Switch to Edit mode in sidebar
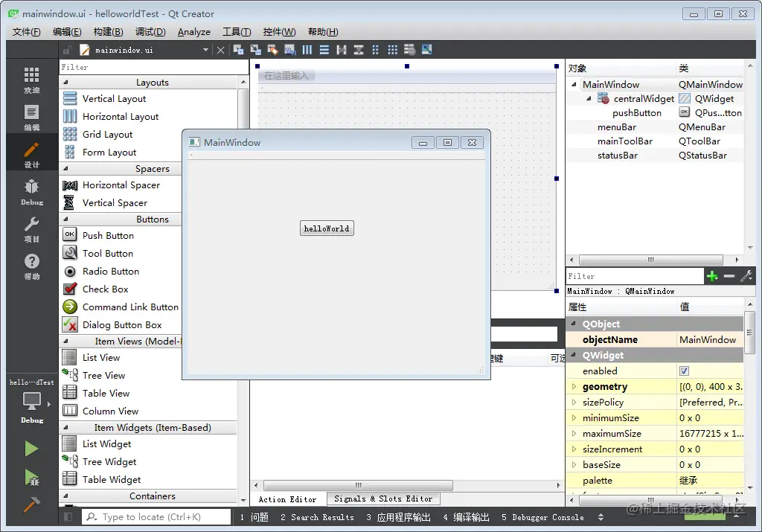Image resolution: width=762 pixels, height=532 pixels. [x=31, y=118]
